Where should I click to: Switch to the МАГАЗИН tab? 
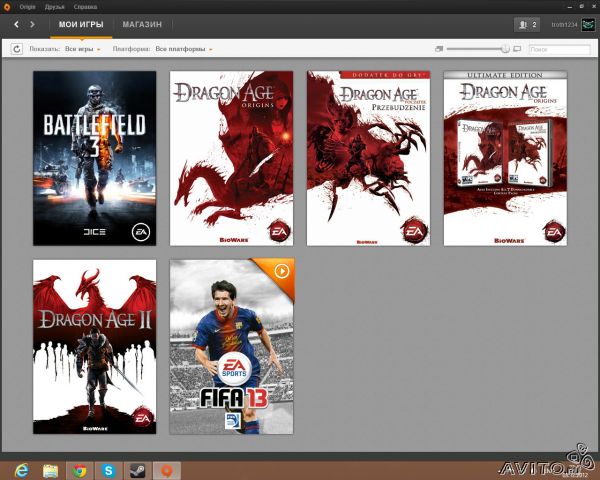(x=142, y=24)
